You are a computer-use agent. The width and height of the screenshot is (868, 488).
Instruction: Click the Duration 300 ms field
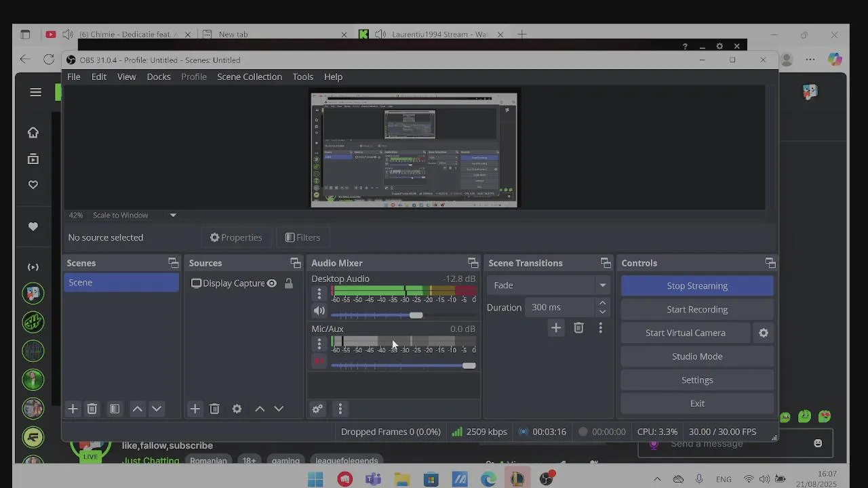[x=560, y=307]
